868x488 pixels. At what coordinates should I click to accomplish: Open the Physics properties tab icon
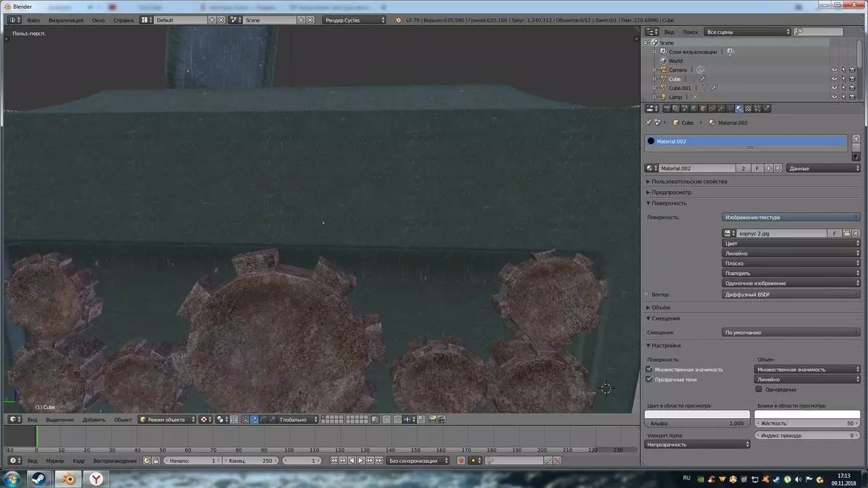point(766,108)
